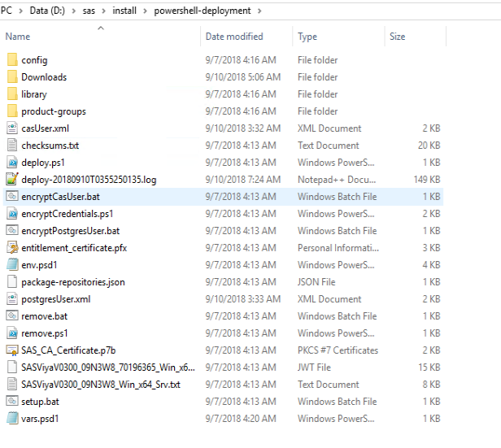The width and height of the screenshot is (501, 448).
Task: Select file name SASViyaV0300_09N3W8_Win_x64_Srv.txt
Action: [101, 385]
